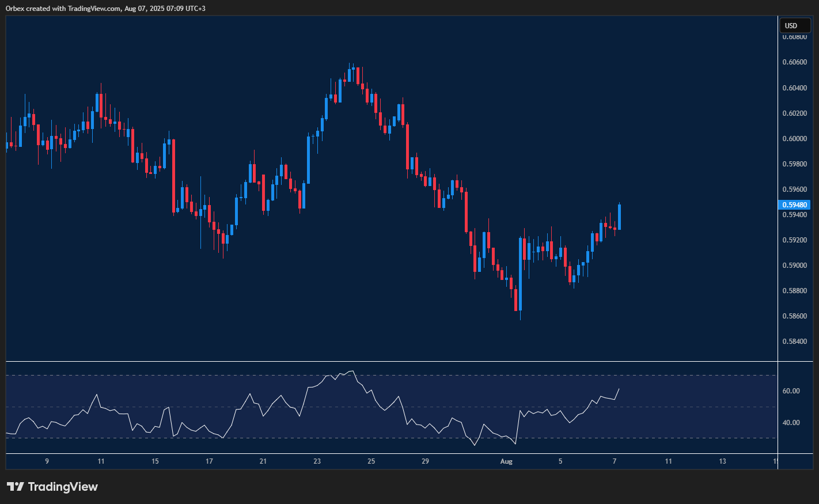819x504 pixels.
Task: Toggle the price scale by clicking 0.60000 label
Action: [x=795, y=138]
